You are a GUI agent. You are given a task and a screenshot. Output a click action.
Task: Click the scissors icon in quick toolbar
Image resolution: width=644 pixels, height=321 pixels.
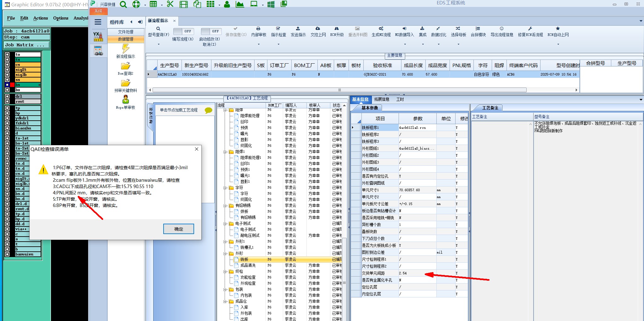click(x=170, y=4)
